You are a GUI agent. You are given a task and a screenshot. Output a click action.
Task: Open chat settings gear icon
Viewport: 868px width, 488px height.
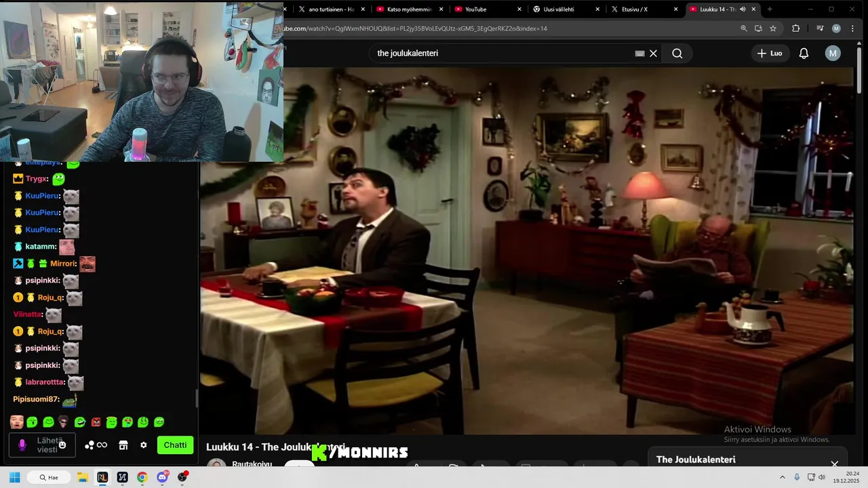click(144, 445)
